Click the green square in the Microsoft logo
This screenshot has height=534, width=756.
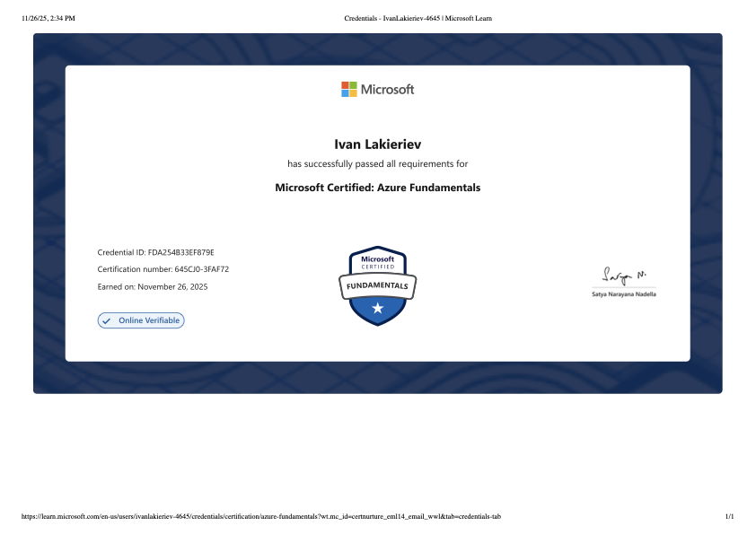[x=353, y=85]
